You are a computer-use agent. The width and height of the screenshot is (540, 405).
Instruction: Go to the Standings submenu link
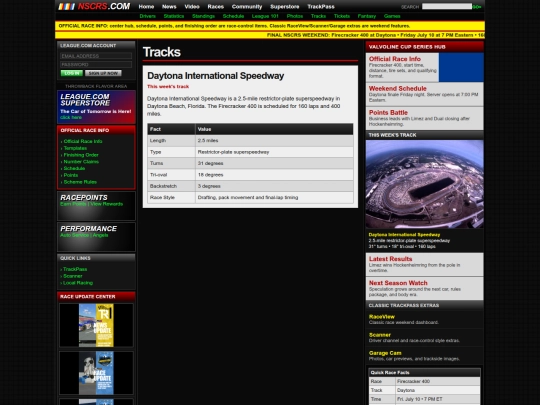click(x=203, y=16)
